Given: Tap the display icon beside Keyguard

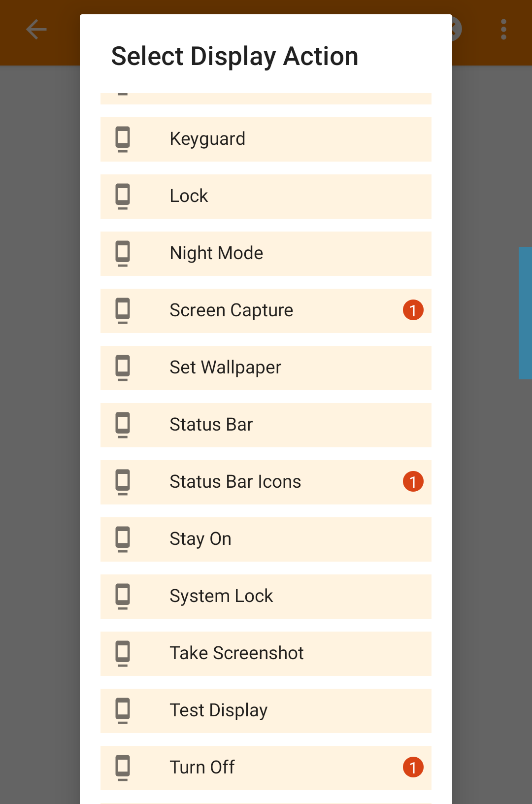Looking at the screenshot, I should pos(123,139).
